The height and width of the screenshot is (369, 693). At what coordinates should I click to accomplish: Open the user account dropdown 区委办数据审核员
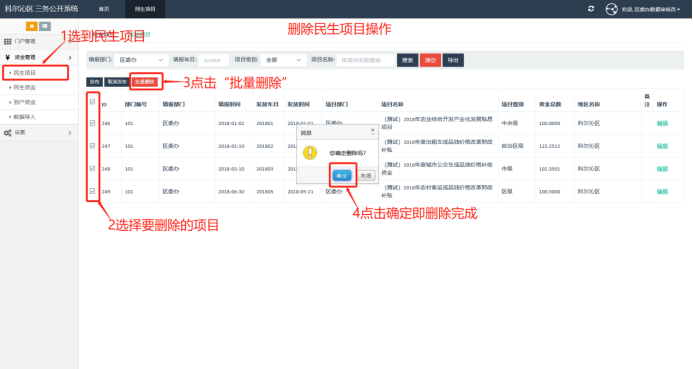coord(651,9)
